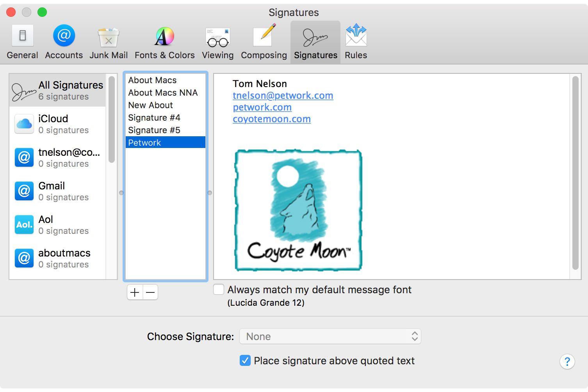Viewport: 588px width, 392px height.
Task: Open the Accounts preferences icon
Action: (64, 36)
